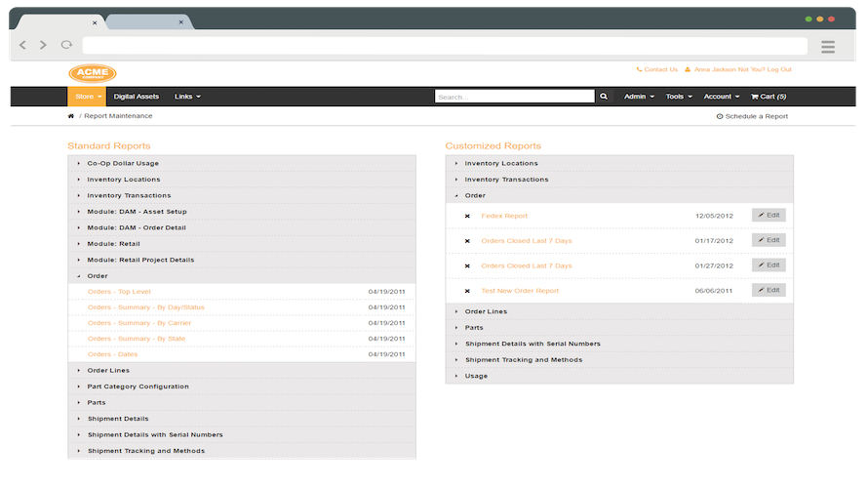Click the Search input field
This screenshot has width=868, height=488.
[x=515, y=97]
